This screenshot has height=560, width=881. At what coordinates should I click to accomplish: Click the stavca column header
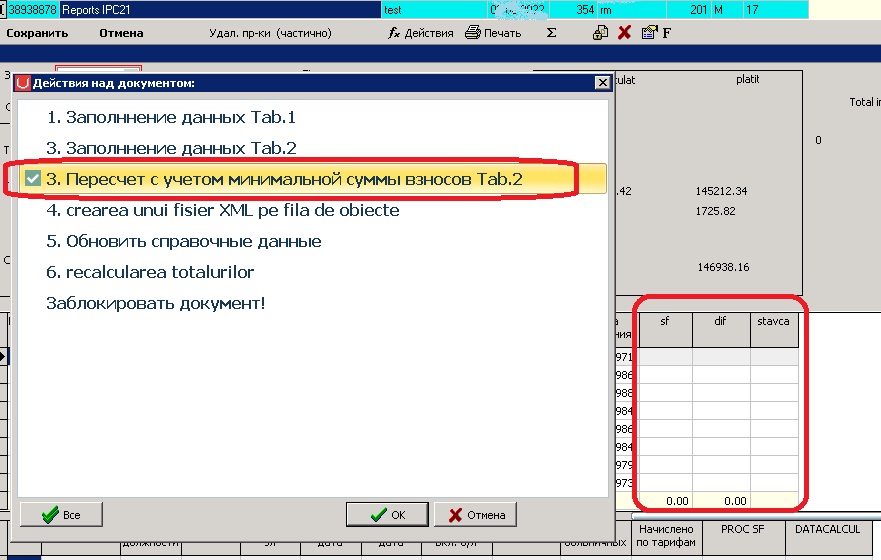tap(774, 330)
